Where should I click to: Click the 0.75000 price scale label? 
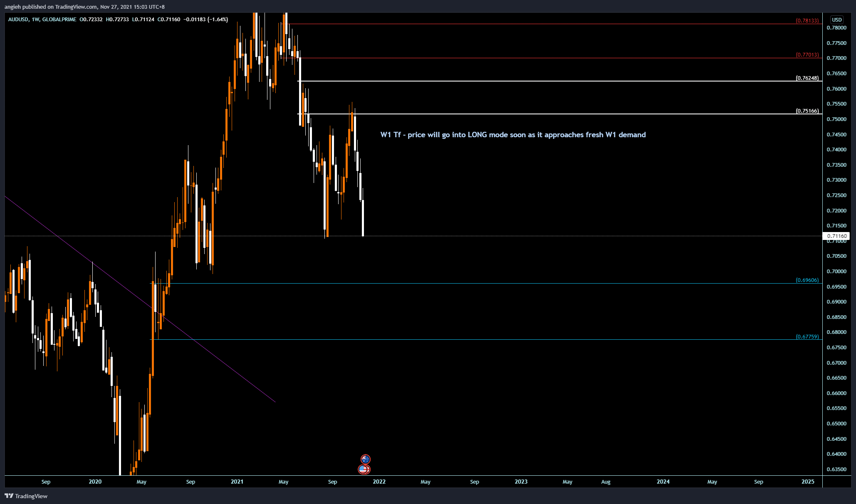(x=836, y=119)
